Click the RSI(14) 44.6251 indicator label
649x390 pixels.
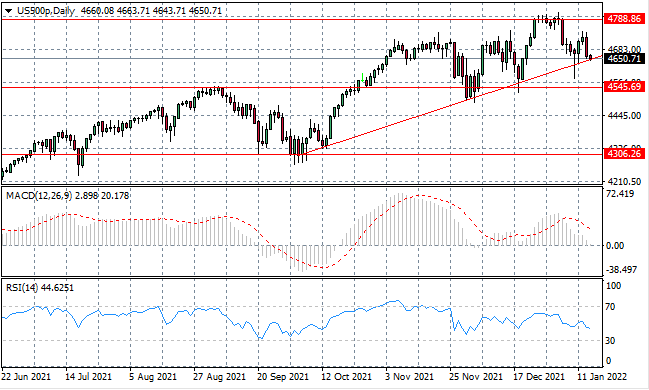(40, 287)
